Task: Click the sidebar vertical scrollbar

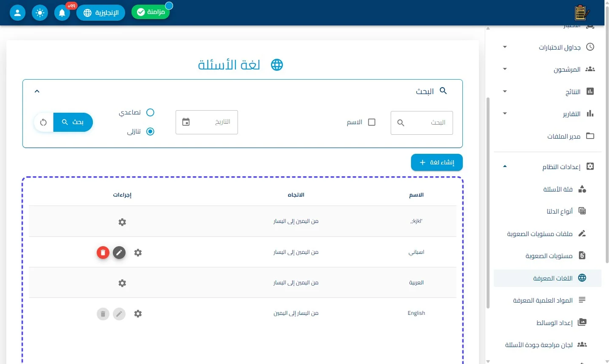Action: (488, 203)
